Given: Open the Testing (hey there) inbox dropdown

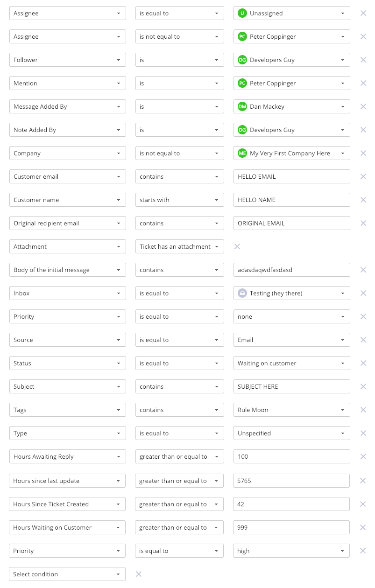Looking at the screenshot, I should coord(291,293).
